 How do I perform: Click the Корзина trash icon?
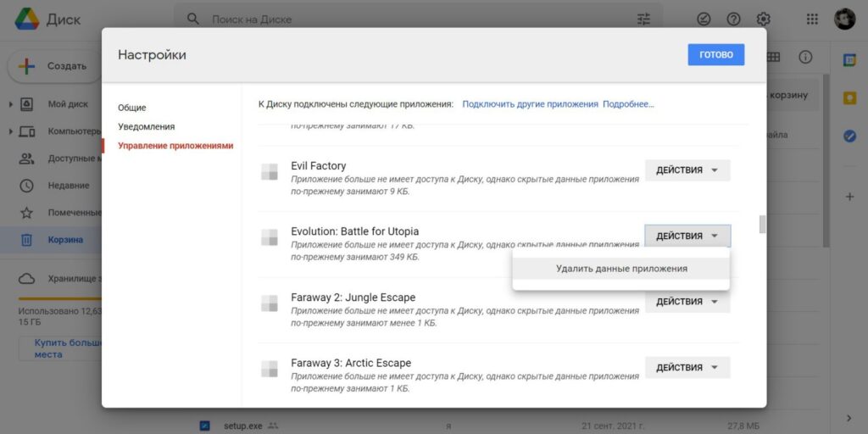click(x=26, y=240)
